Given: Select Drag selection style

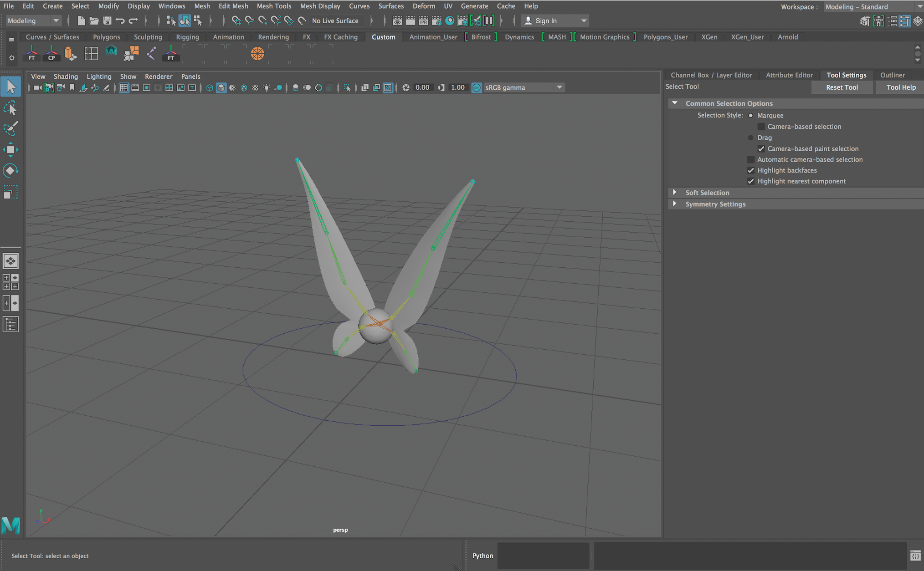Looking at the screenshot, I should click(751, 138).
